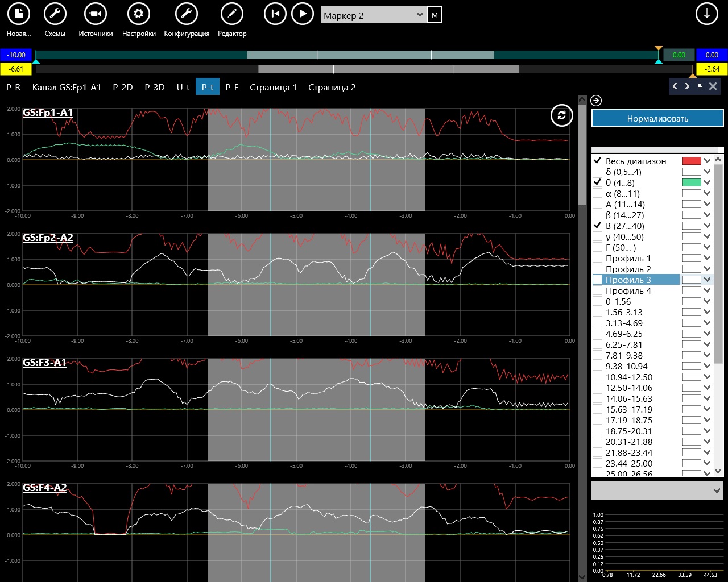Click the refresh icon on the chart
728x582 pixels.
(x=561, y=115)
